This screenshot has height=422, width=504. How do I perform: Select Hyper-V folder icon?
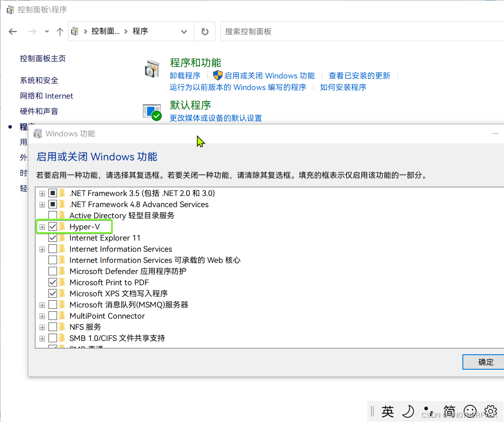tap(62, 226)
